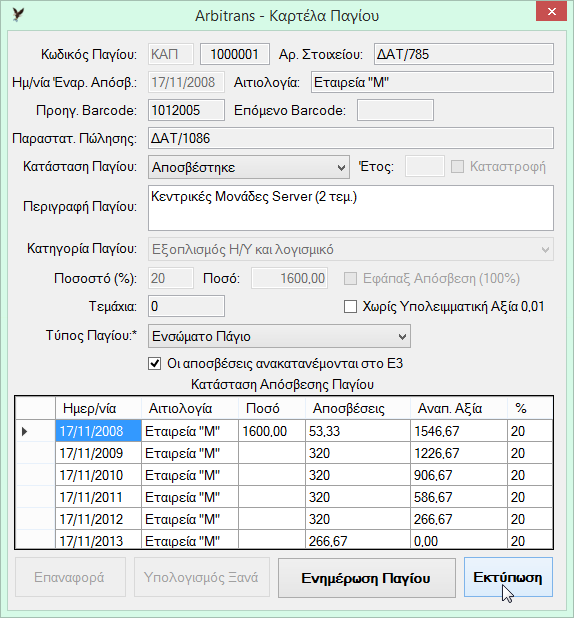Click the Επαναφορά button
Screen dimensions: 574x618
(x=70, y=577)
